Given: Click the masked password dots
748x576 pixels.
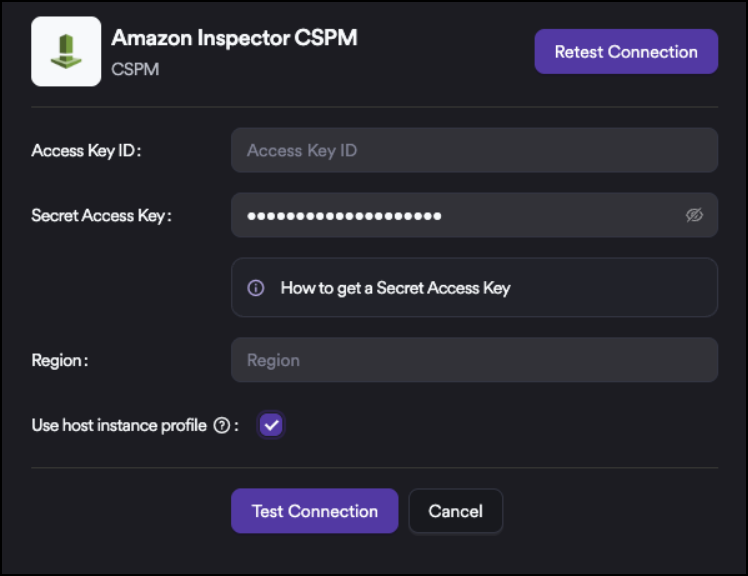Looking at the screenshot, I should [344, 215].
